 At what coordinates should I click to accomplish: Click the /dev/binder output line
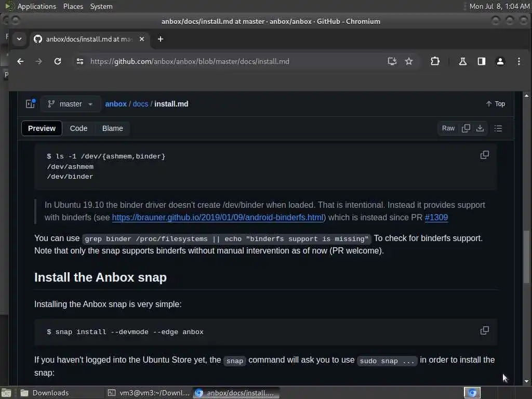70,177
